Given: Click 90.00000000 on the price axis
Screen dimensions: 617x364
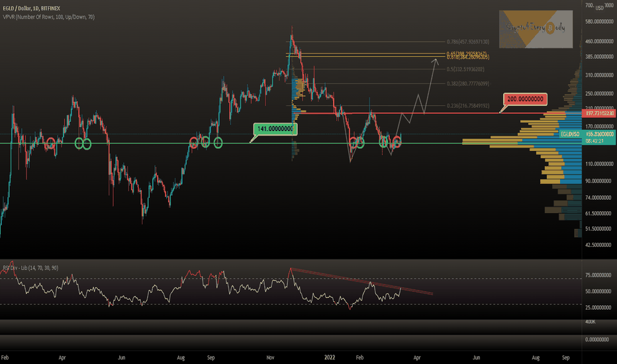Looking at the screenshot, I should 598,181.
